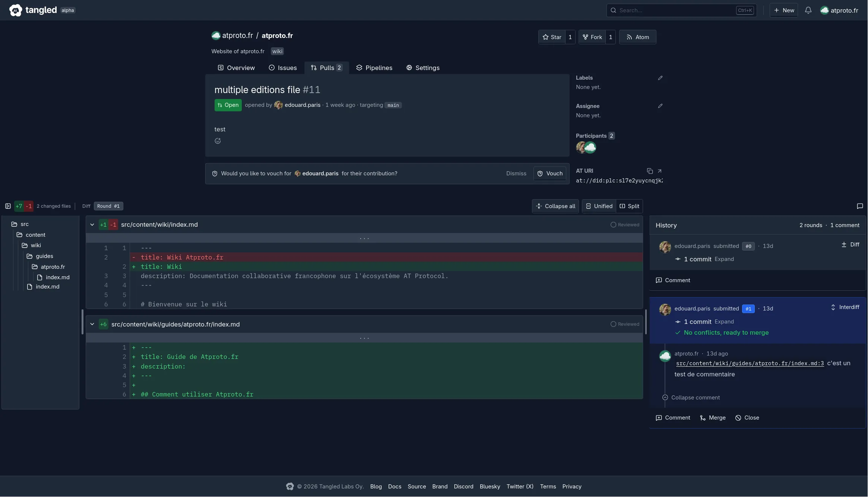Collapse the src/content/wiki/index.md diff chevron
The height and width of the screenshot is (497, 868).
coord(92,225)
